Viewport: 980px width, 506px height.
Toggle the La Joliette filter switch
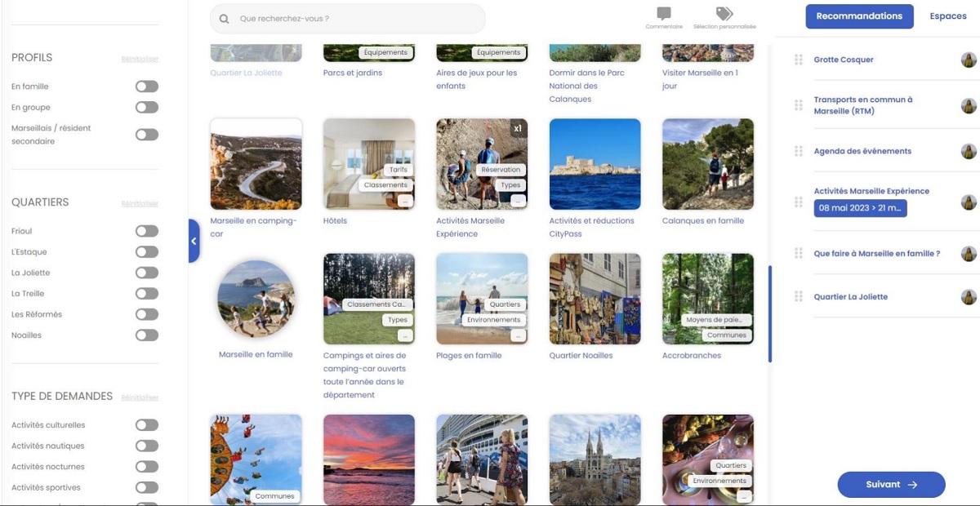(147, 273)
